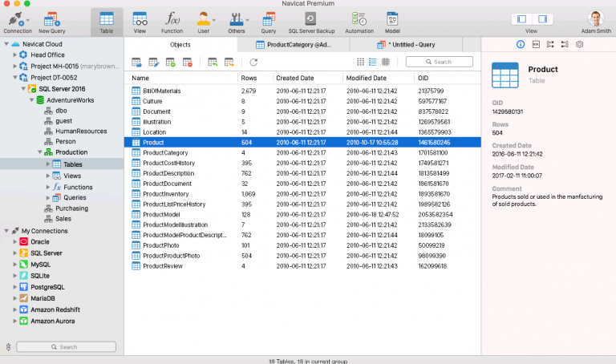Click the objects Search field

[440, 62]
